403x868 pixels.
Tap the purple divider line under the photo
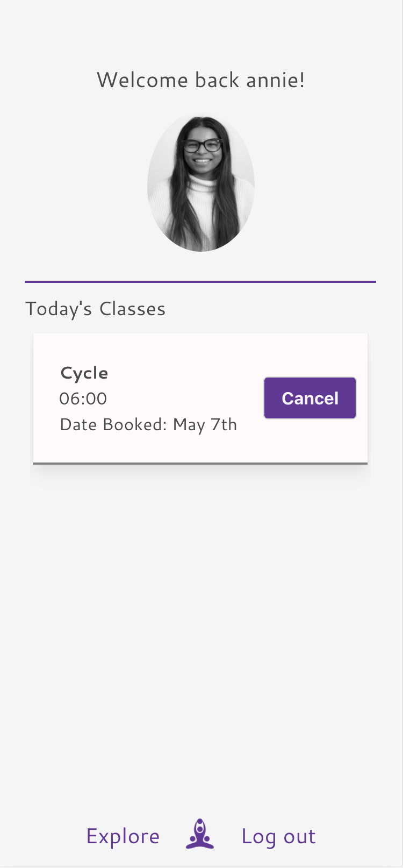coord(200,281)
